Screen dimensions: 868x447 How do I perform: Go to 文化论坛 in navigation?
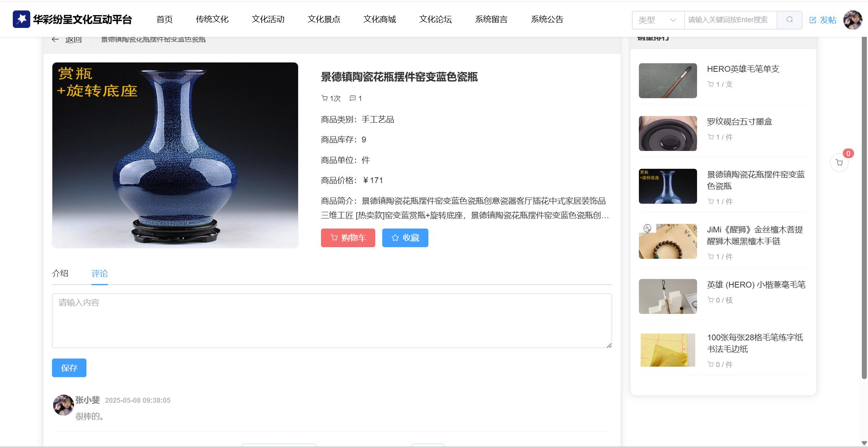(x=435, y=19)
